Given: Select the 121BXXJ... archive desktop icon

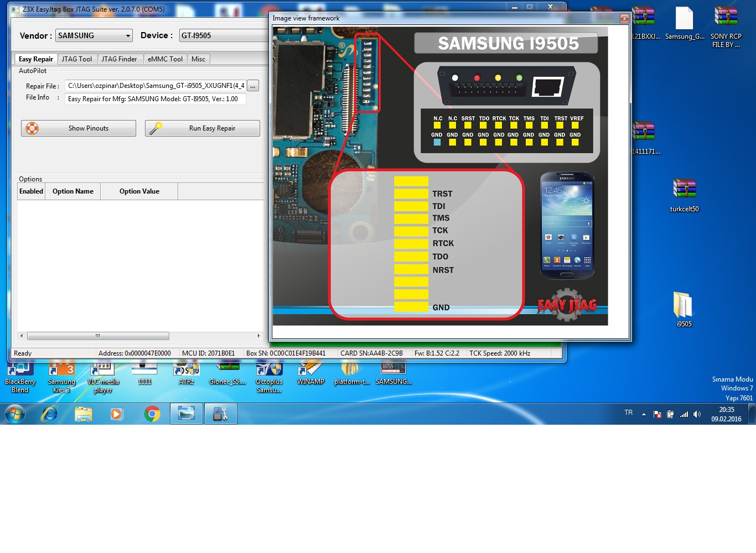Looking at the screenshot, I should (644, 24).
